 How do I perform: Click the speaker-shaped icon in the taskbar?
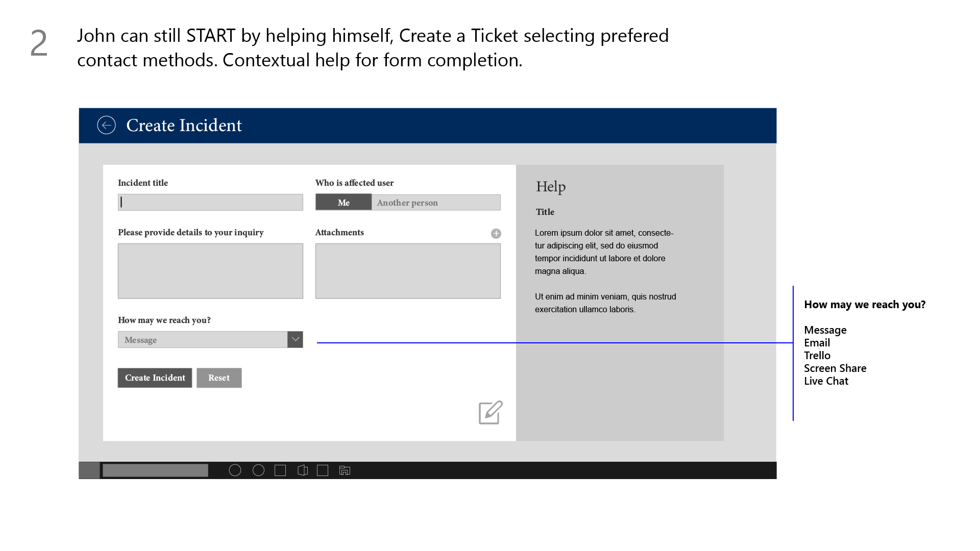(x=302, y=470)
